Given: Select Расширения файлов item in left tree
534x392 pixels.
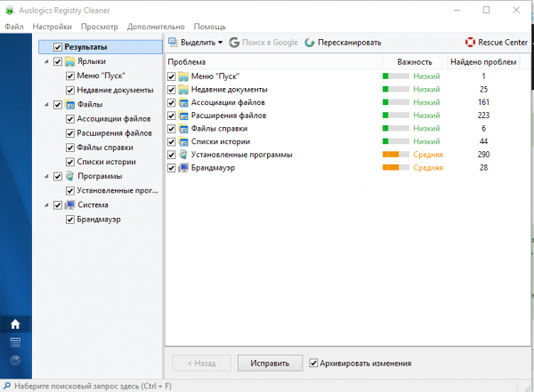Looking at the screenshot, I should (x=115, y=133).
